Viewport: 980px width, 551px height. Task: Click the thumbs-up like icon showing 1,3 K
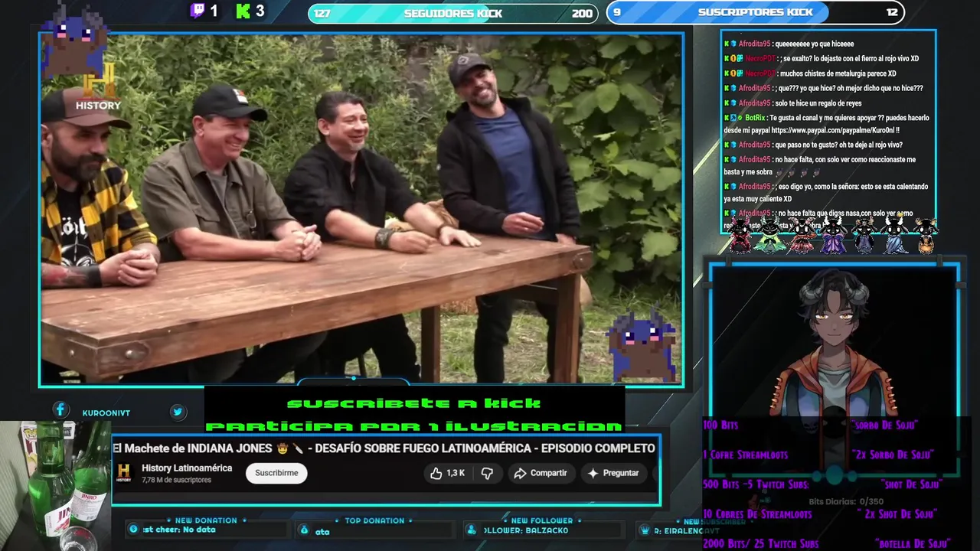coord(436,473)
